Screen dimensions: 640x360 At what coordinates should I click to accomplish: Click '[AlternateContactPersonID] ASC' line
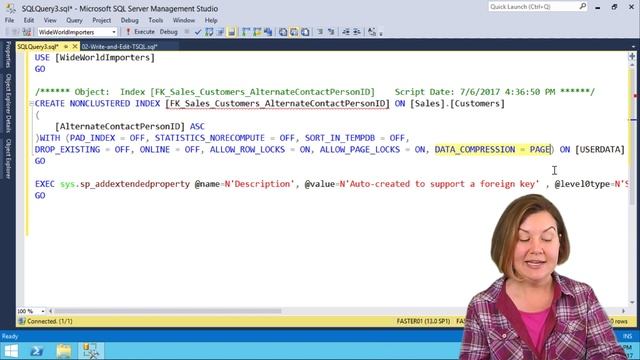click(130, 127)
